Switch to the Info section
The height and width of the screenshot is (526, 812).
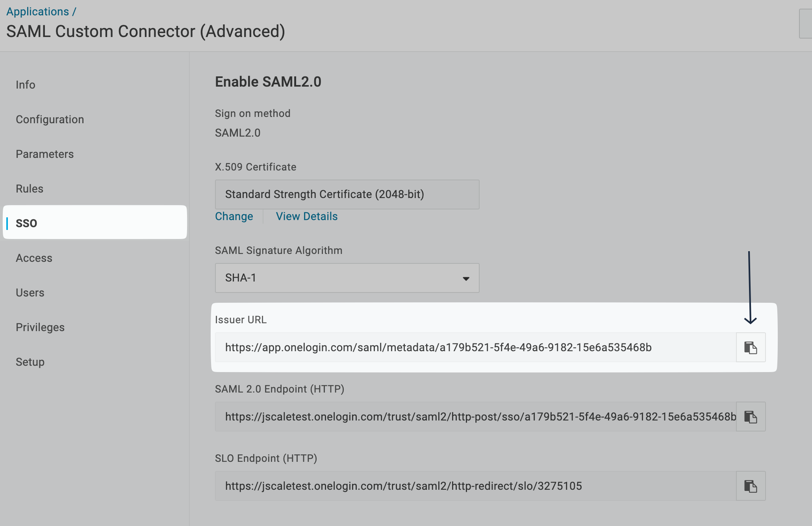coord(25,85)
